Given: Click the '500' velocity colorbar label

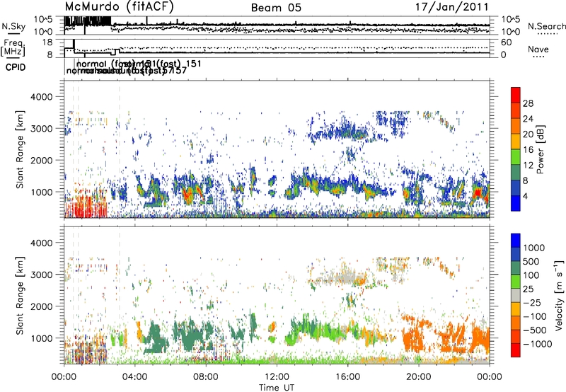Looking at the screenshot, I should click(x=531, y=261).
